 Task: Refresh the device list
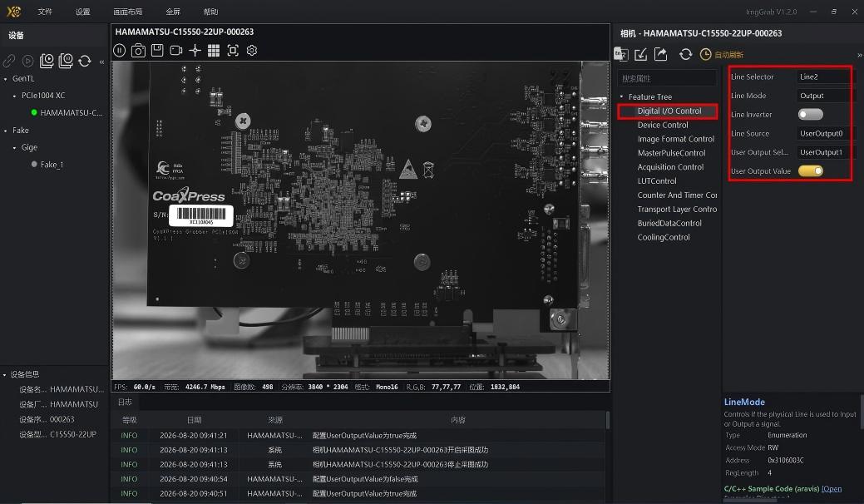tap(84, 61)
